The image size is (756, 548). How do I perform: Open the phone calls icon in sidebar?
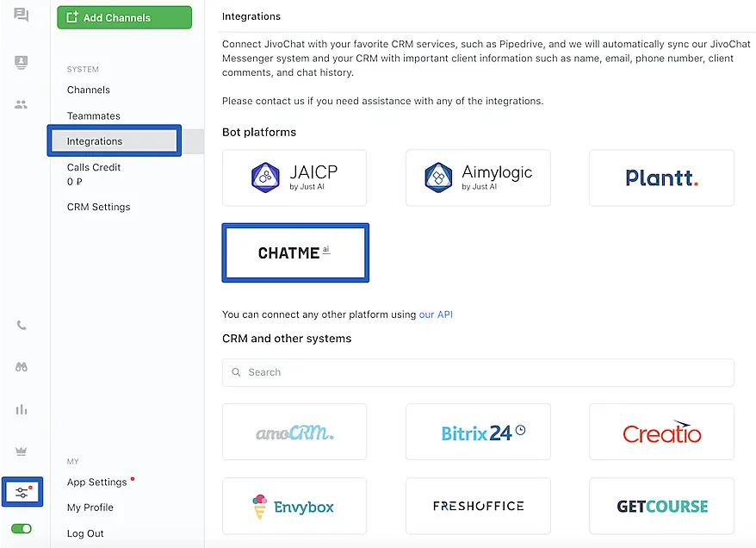tap(22, 326)
